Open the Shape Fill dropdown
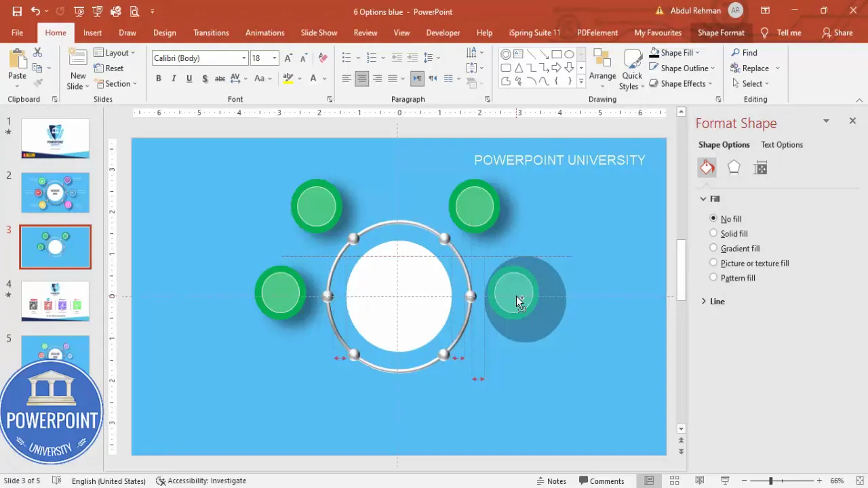 pyautogui.click(x=674, y=52)
